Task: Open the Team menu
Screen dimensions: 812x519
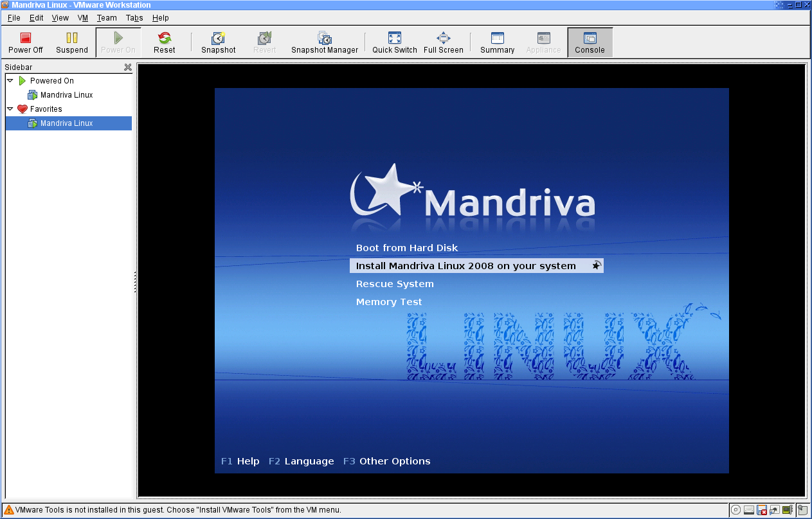Action: pos(107,18)
